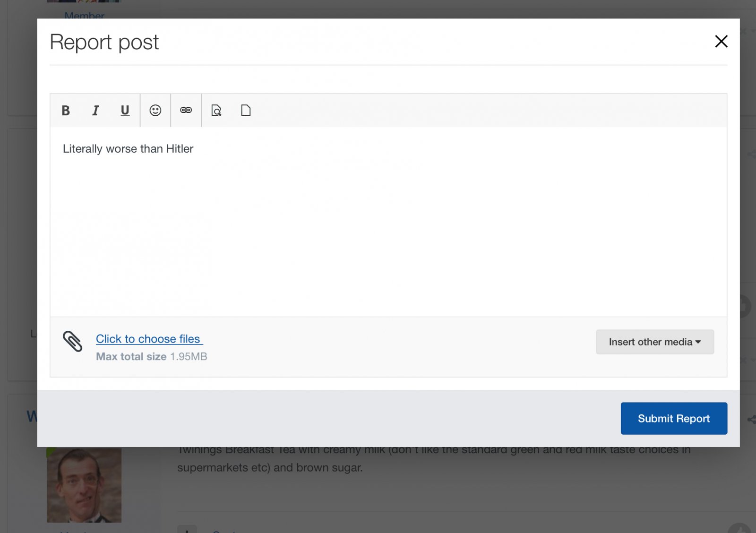
Task: Click the like thumb icon at bottom right
Action: click(739, 528)
